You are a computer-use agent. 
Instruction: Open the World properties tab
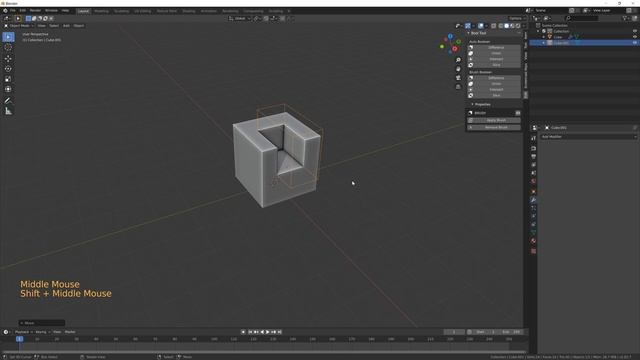(x=533, y=181)
